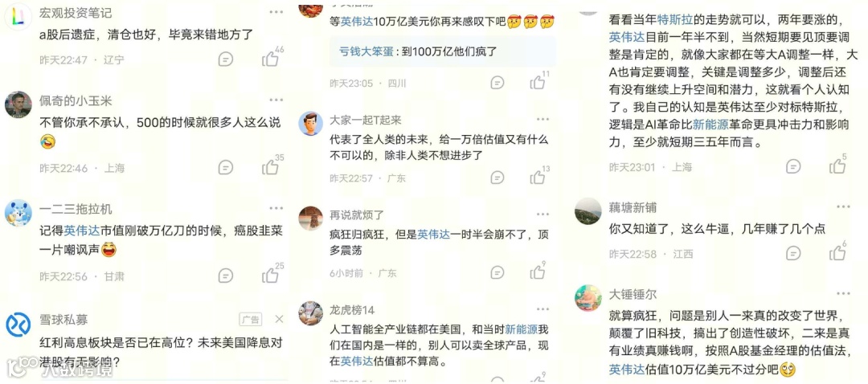The width and height of the screenshot is (868, 384).
Task: Open more options for 龙虎榜14 comment
Action: point(543,308)
